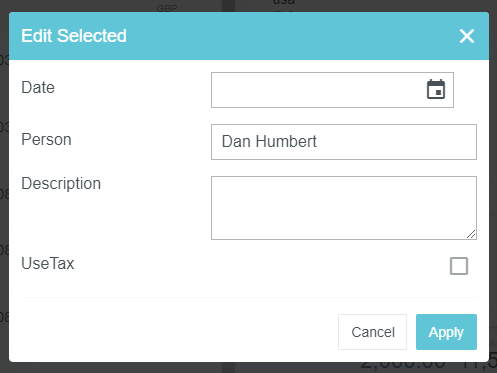
Task: Apply the selected edits
Action: (446, 332)
